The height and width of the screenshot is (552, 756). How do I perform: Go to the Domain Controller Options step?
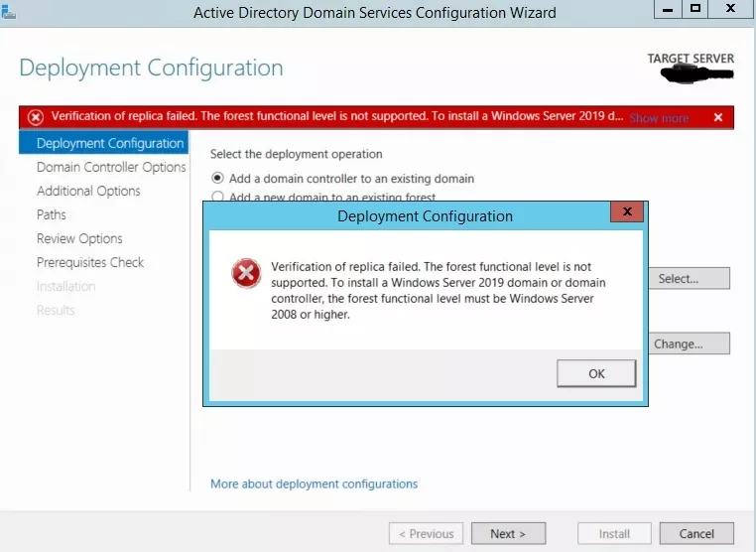coord(111,167)
